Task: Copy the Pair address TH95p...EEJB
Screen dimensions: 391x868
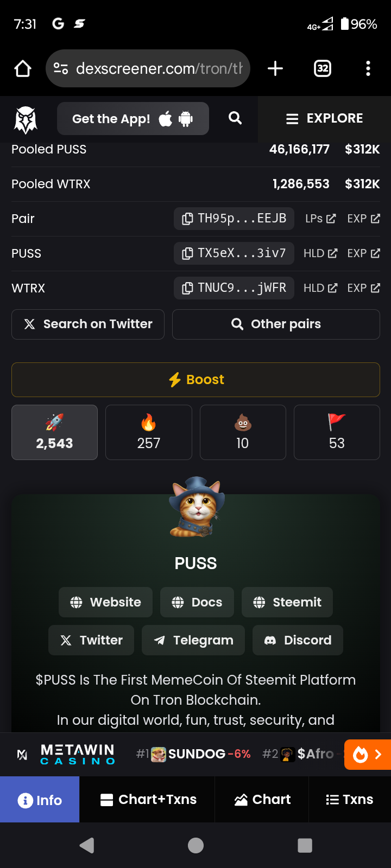Action: [x=234, y=219]
